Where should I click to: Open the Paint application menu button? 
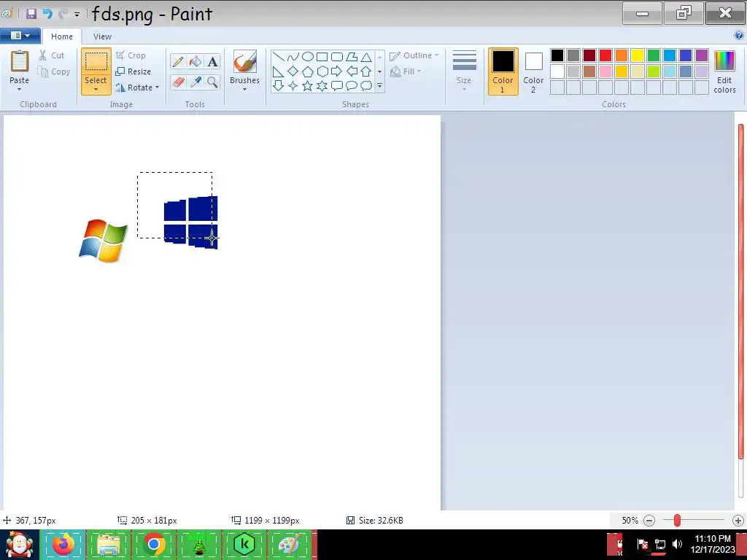(20, 36)
